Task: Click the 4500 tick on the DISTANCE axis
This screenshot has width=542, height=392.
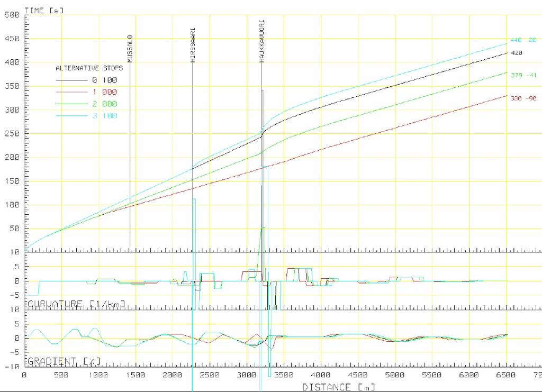Action: [x=358, y=375]
